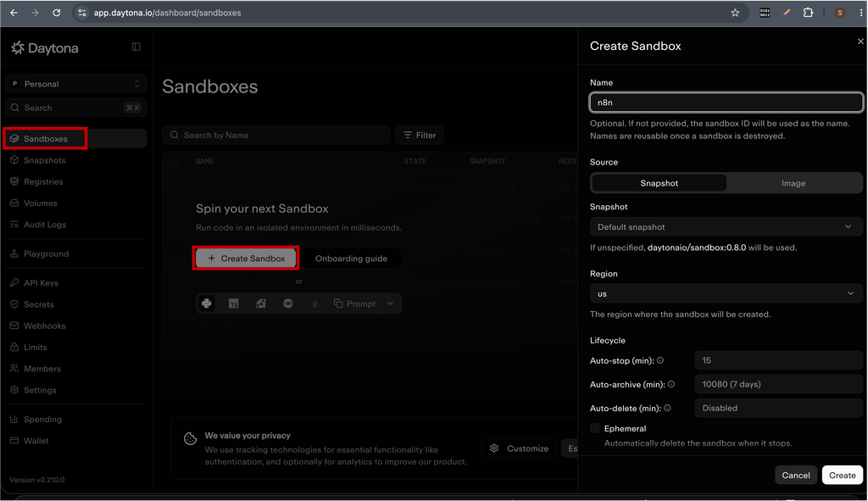Viewport: 868px width, 501px height.
Task: Select the Go language icon
Action: [x=288, y=303]
